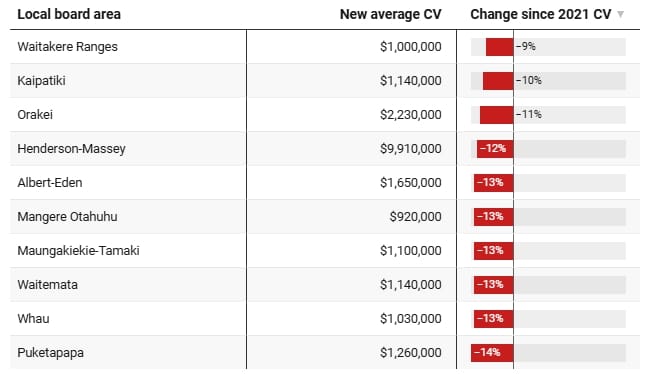Click the red -14% bar for Puketapapa
The height and width of the screenshot is (374, 646).
(x=492, y=353)
